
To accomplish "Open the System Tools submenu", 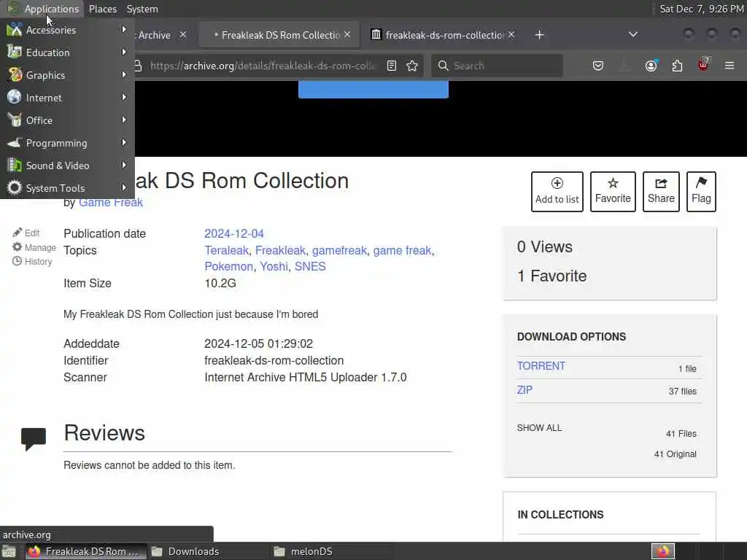I will (x=67, y=188).
